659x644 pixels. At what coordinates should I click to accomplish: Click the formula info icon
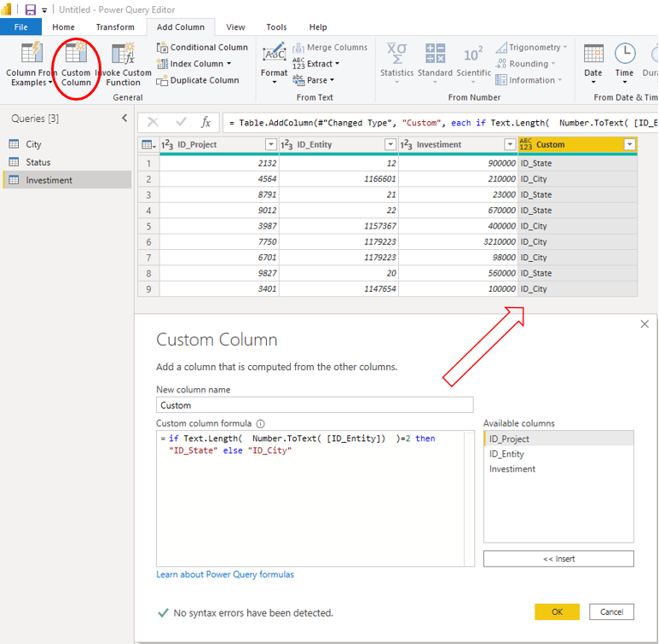(261, 424)
